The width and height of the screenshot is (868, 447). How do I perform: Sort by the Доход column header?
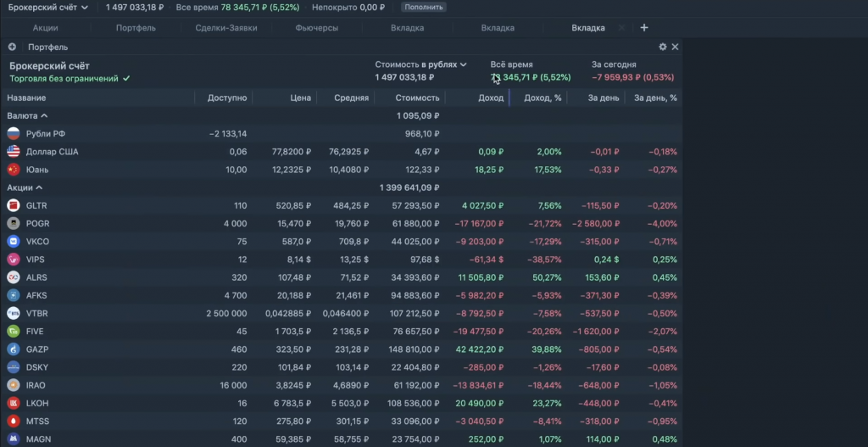tap(491, 98)
